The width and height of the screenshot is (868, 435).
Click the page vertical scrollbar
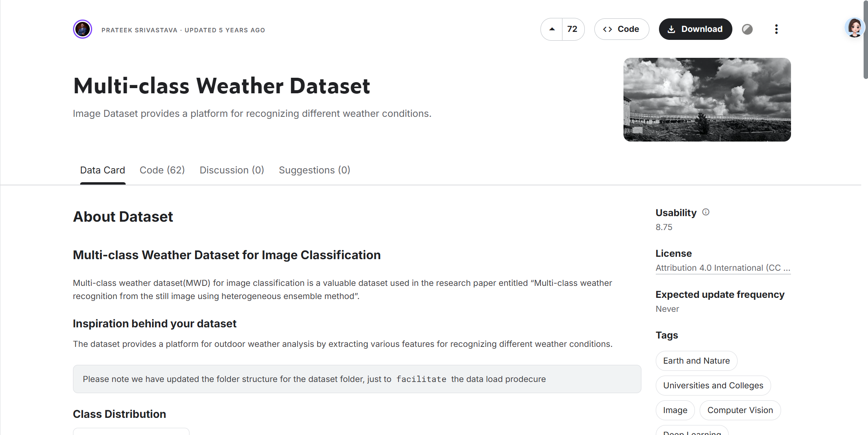click(x=865, y=40)
